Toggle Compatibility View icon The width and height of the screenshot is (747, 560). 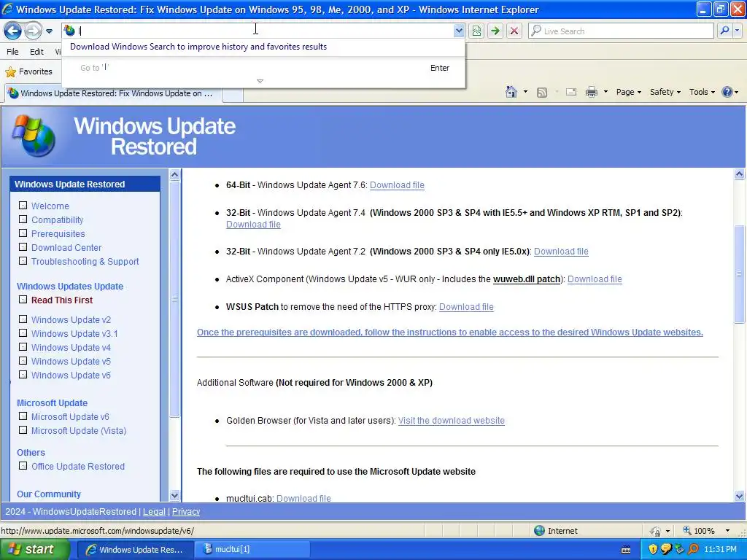[476, 31]
